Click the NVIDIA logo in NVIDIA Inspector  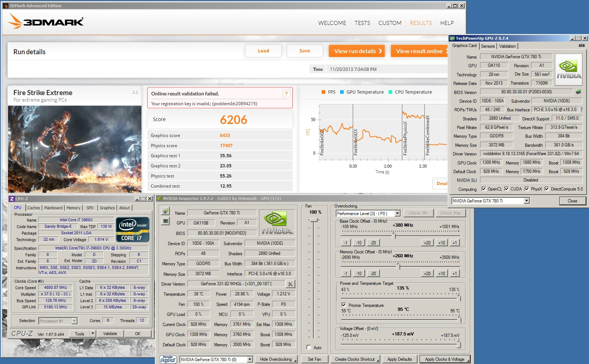point(277,223)
